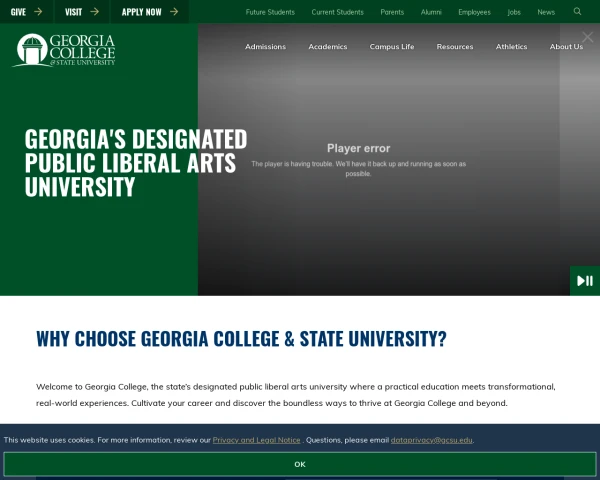Open the News link
The image size is (600, 480).
pyautogui.click(x=546, y=12)
